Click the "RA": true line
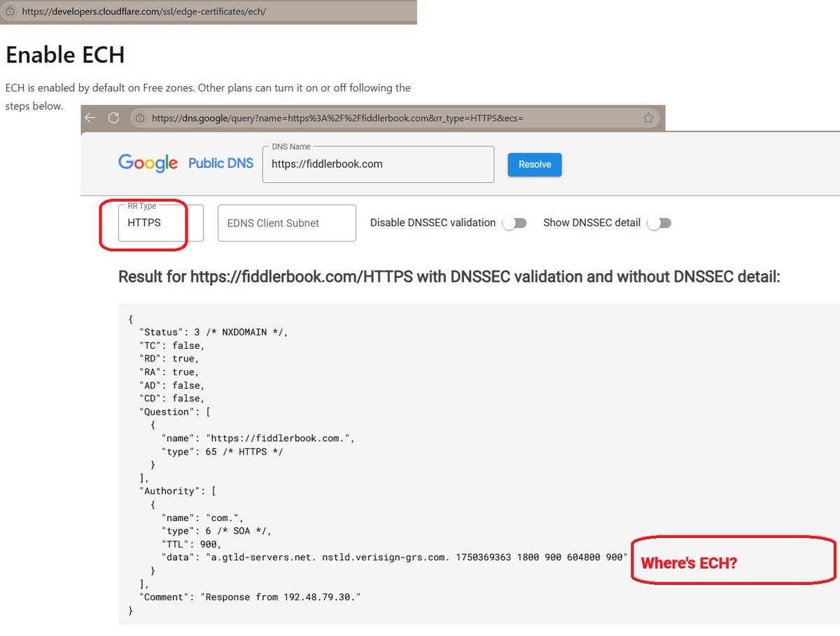This screenshot has width=840, height=636. [x=169, y=372]
